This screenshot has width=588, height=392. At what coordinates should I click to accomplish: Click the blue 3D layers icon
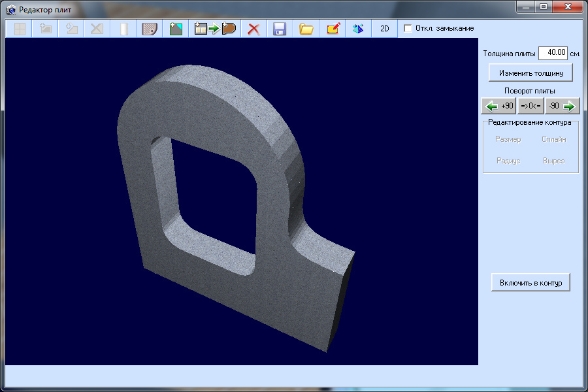pyautogui.click(x=358, y=29)
